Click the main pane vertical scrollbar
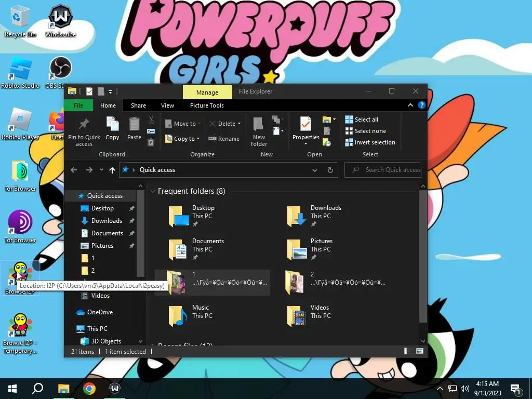532x399 pixels. pos(423,256)
